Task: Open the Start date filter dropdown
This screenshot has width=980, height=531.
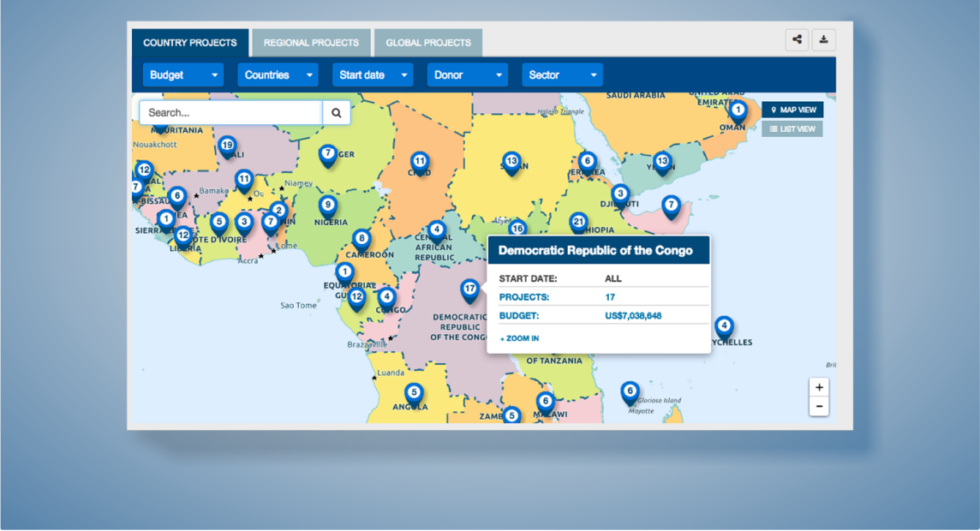Action: 373,75
